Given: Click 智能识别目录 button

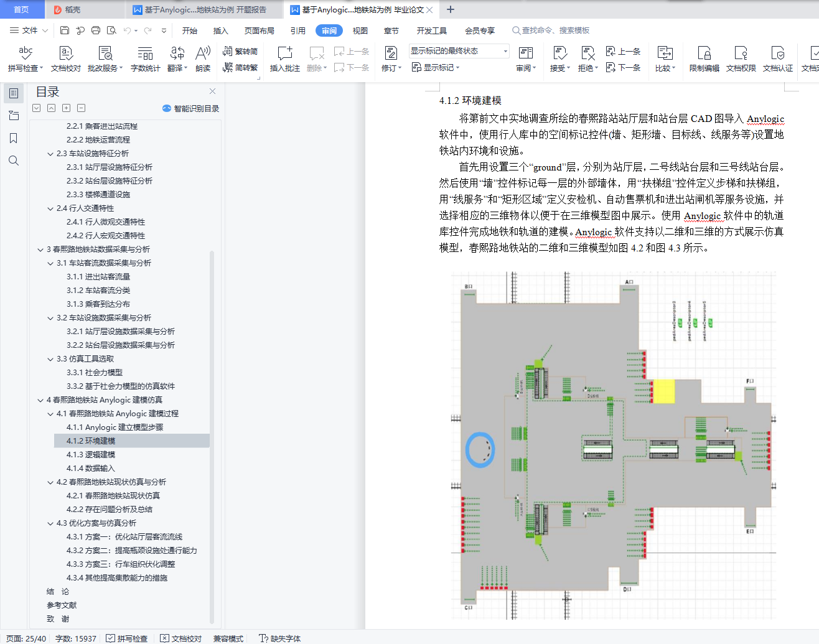Looking at the screenshot, I should (x=191, y=108).
